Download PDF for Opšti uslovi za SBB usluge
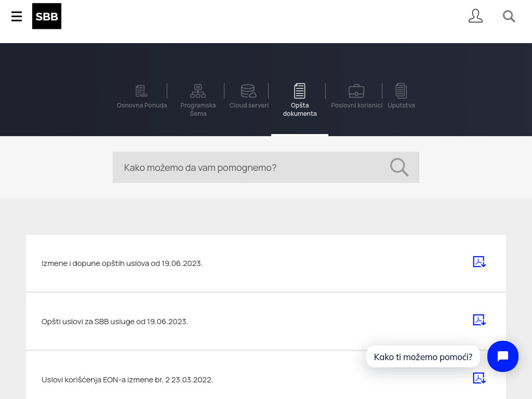This screenshot has height=399, width=532. 479,320
